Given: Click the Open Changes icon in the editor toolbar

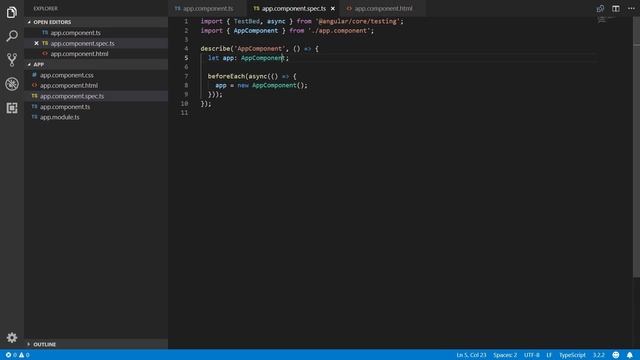Looking at the screenshot, I should pyautogui.click(x=600, y=8).
